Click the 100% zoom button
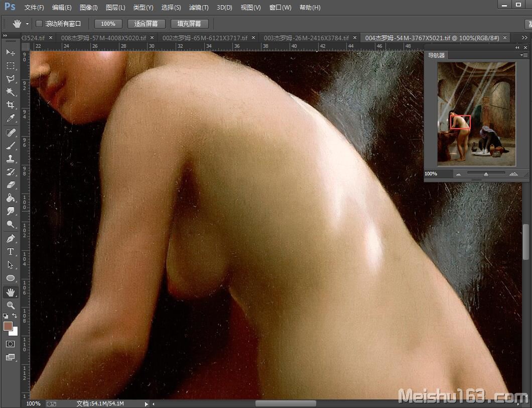Image resolution: width=532 pixels, height=408 pixels. [x=108, y=24]
